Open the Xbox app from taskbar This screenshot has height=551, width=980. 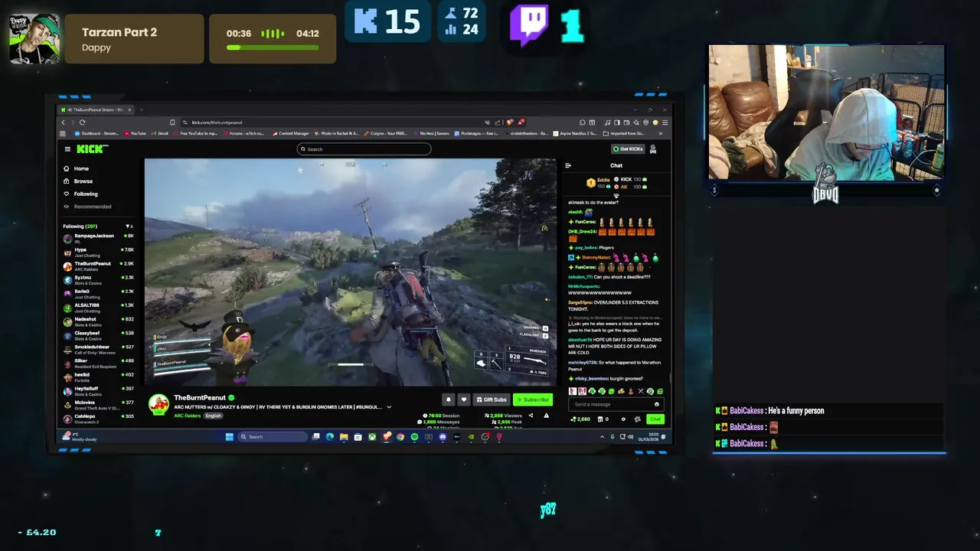coord(372,437)
